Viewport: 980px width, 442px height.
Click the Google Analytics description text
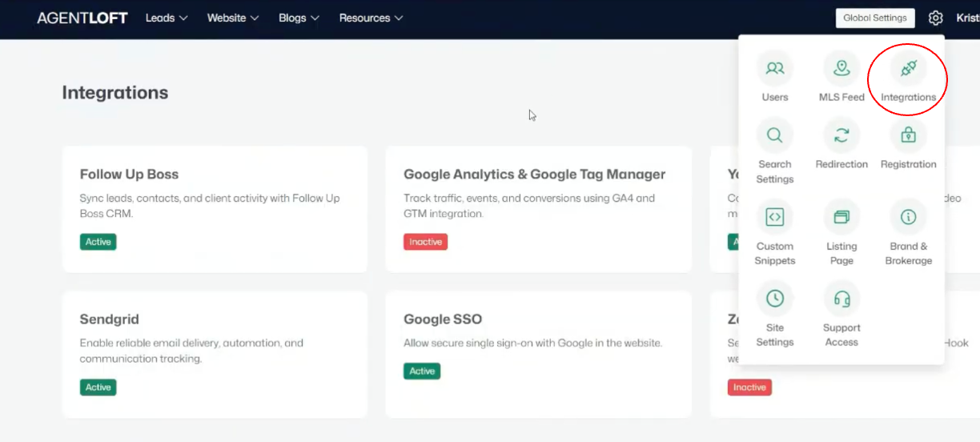529,206
